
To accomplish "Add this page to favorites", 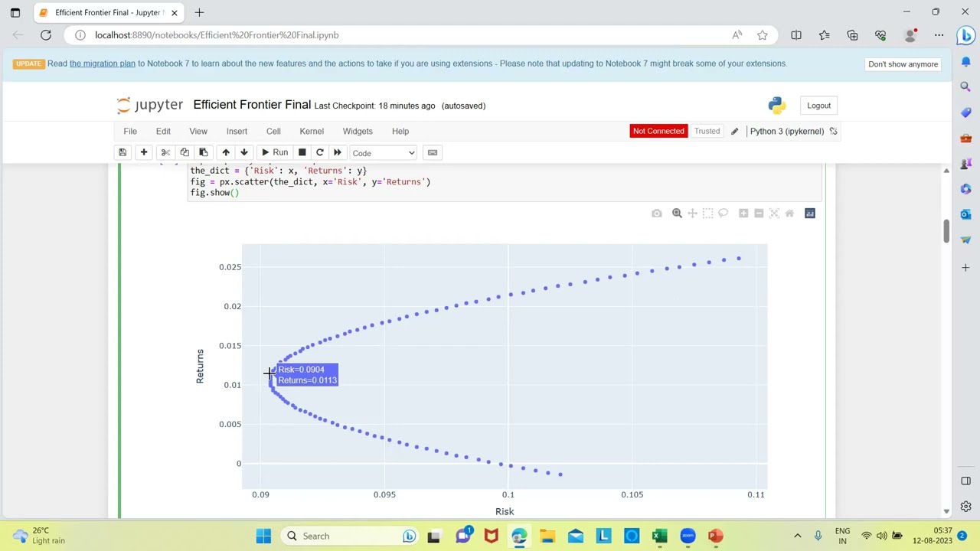I will point(763,34).
